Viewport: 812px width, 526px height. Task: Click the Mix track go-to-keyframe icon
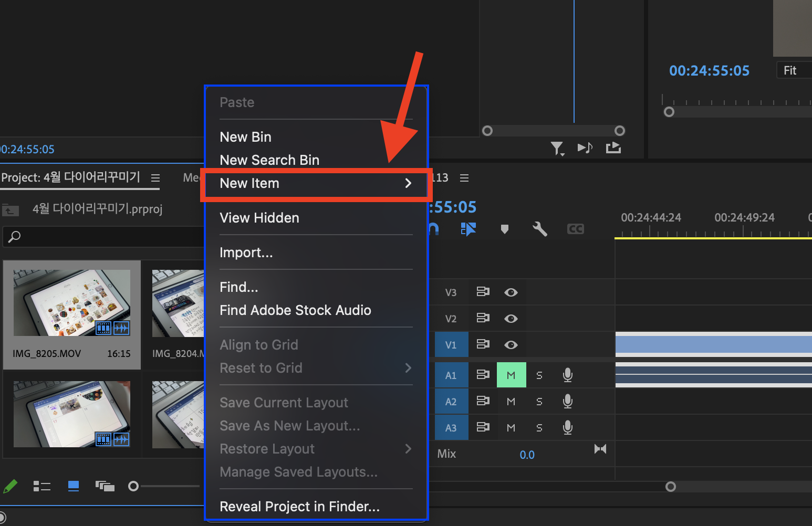tap(600, 449)
